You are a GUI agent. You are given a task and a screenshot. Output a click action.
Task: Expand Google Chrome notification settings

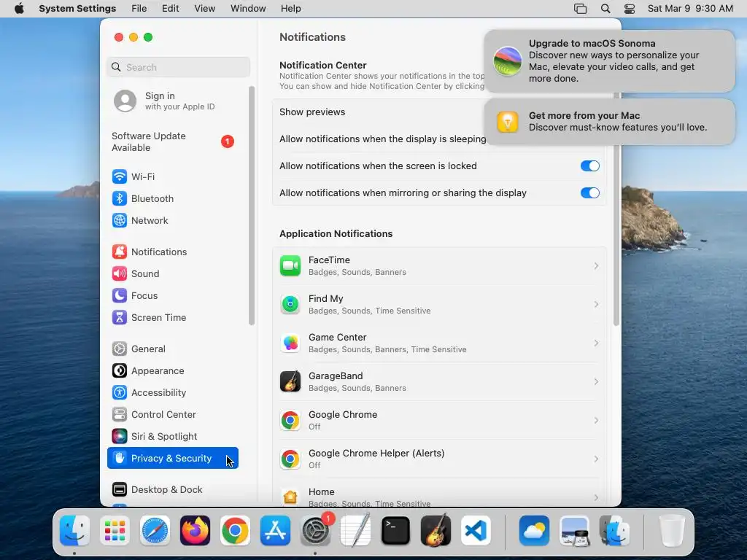click(439, 420)
